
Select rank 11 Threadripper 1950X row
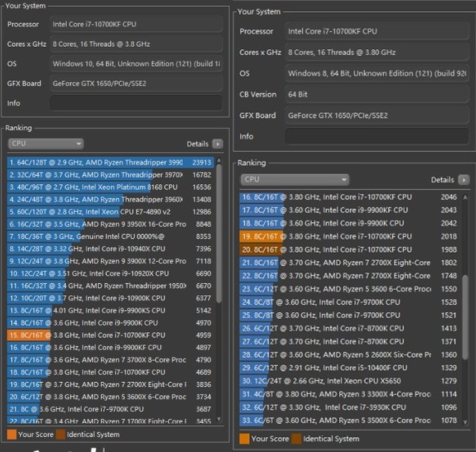tap(111, 285)
